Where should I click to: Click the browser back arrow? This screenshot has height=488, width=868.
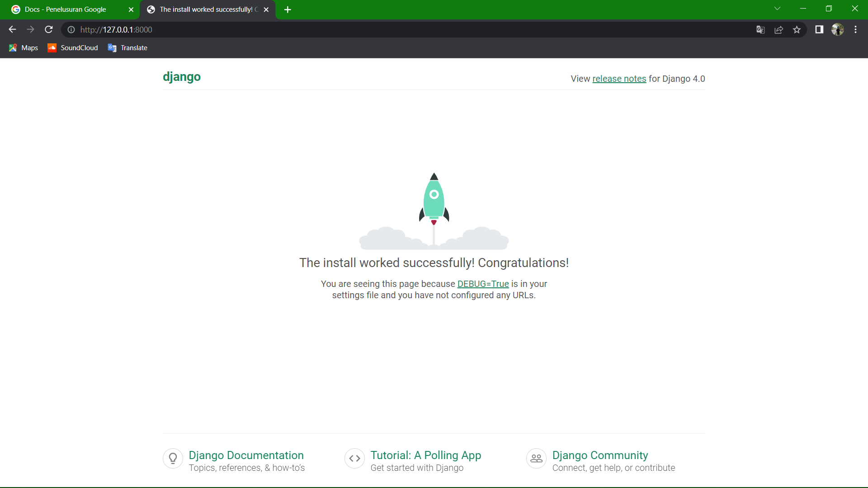[x=12, y=29]
